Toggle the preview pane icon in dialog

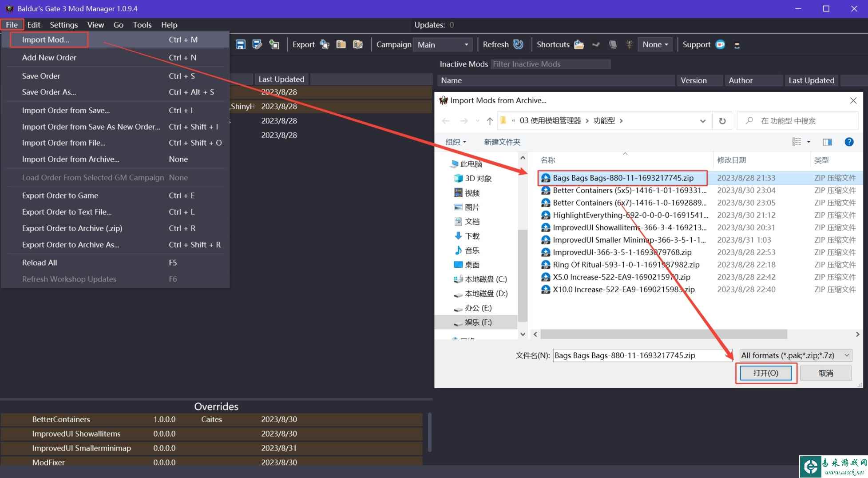point(827,142)
